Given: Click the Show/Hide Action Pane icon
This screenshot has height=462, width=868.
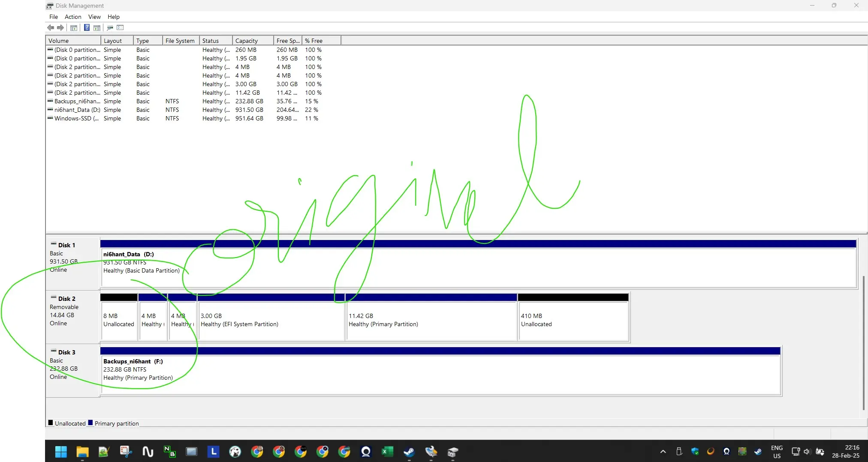Looking at the screenshot, I should tap(97, 28).
